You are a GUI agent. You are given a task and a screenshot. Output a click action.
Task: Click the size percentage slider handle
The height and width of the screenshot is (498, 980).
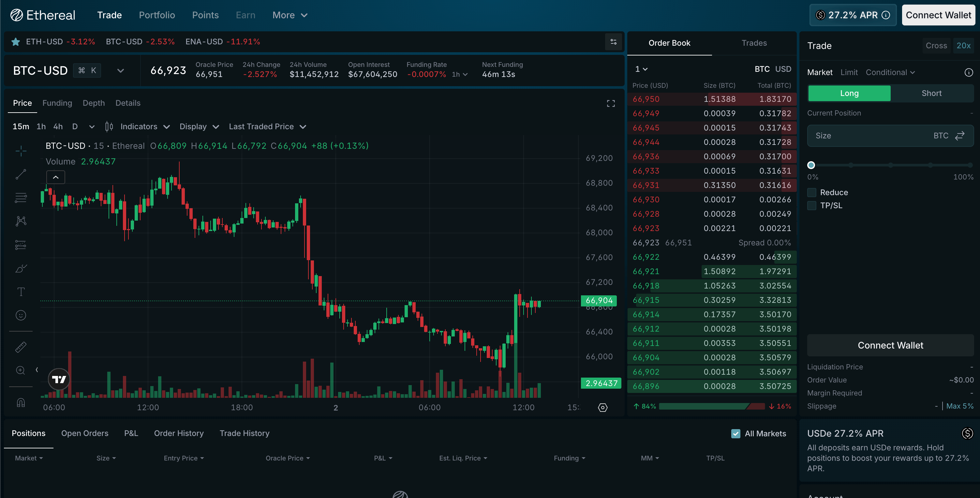811,165
